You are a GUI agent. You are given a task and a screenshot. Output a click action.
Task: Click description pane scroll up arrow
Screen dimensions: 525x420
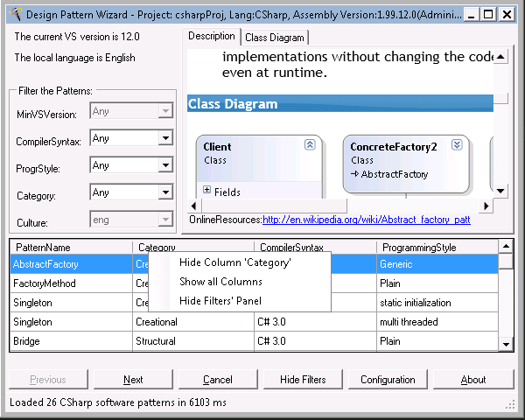click(500, 57)
